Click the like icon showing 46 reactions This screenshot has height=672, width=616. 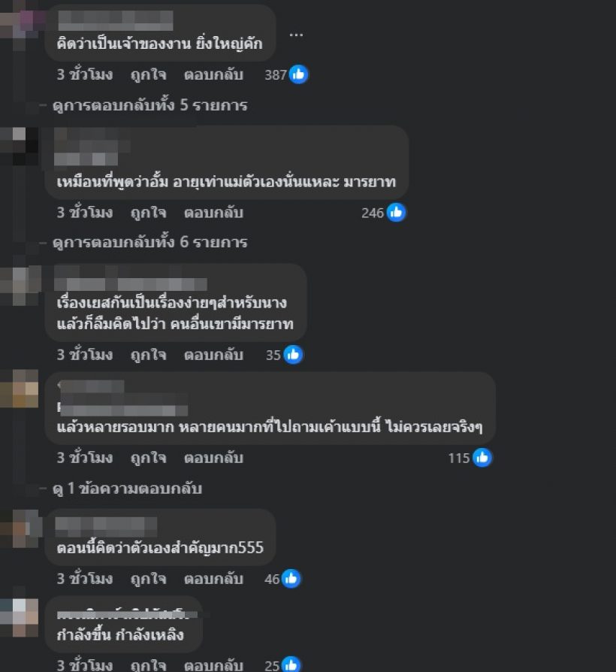coord(291,579)
